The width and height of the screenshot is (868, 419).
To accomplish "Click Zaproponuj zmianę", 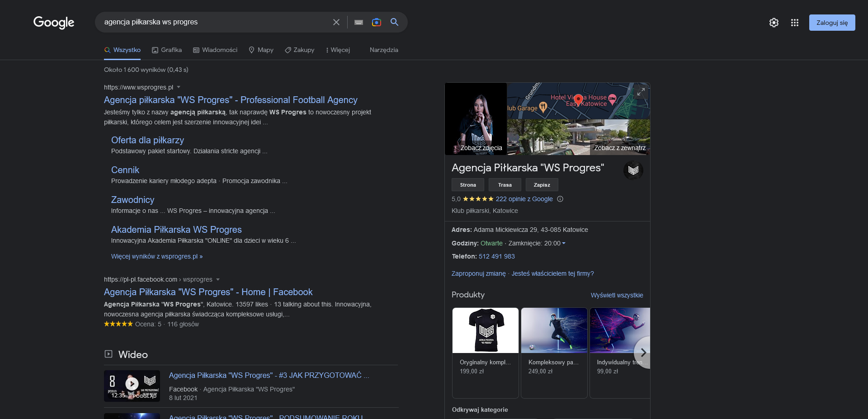I will [478, 273].
